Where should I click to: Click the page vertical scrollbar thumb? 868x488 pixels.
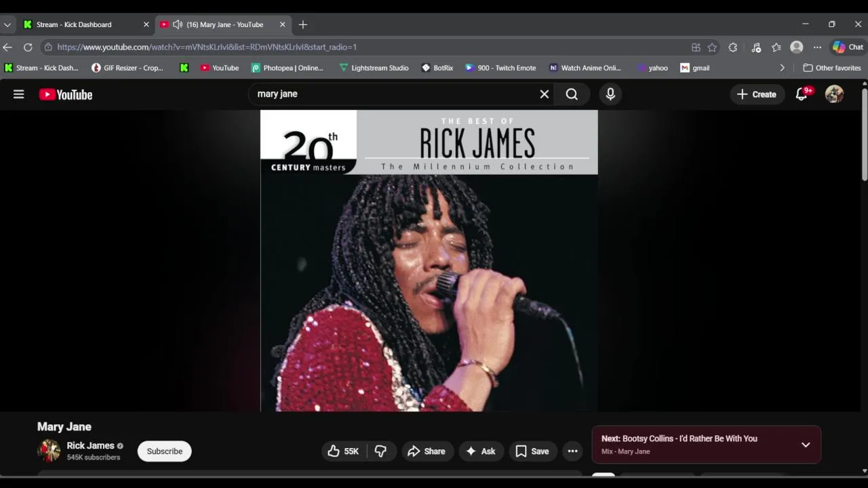point(865,134)
